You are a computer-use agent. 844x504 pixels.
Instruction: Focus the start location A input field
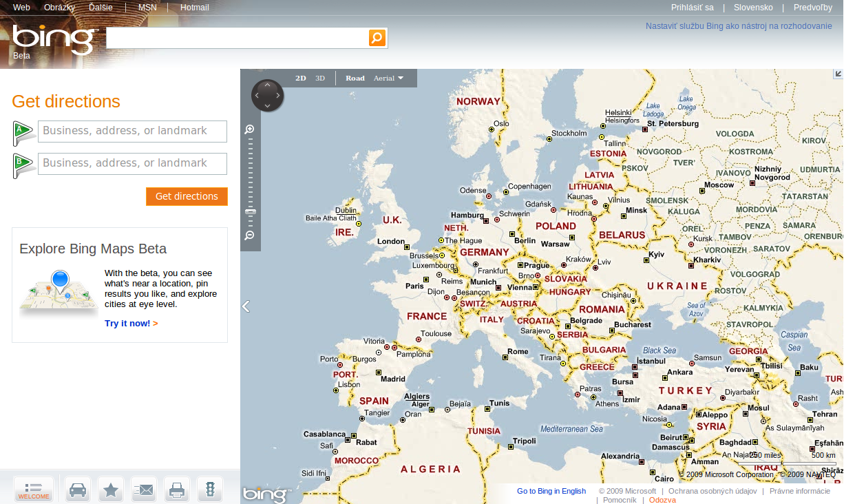(x=132, y=131)
